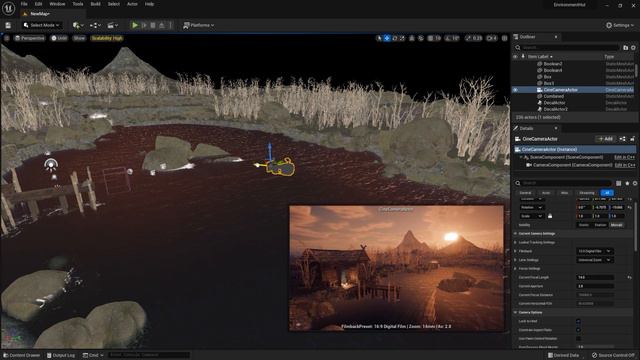This screenshot has width=640, height=360.
Task: Open blueprint/add script icon next to Add
Action: pyautogui.click(x=622, y=139)
